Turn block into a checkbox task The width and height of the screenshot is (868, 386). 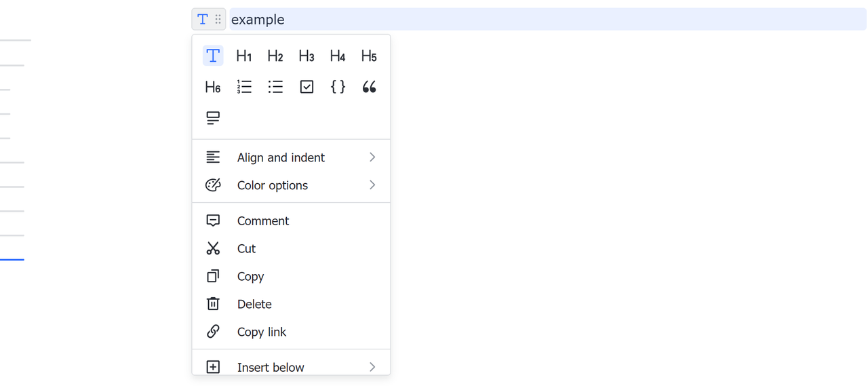(x=307, y=87)
